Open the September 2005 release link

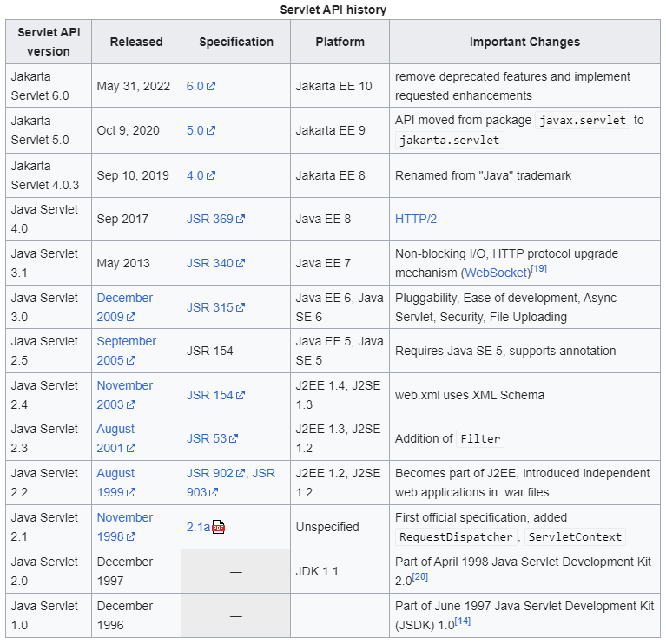coord(126,352)
